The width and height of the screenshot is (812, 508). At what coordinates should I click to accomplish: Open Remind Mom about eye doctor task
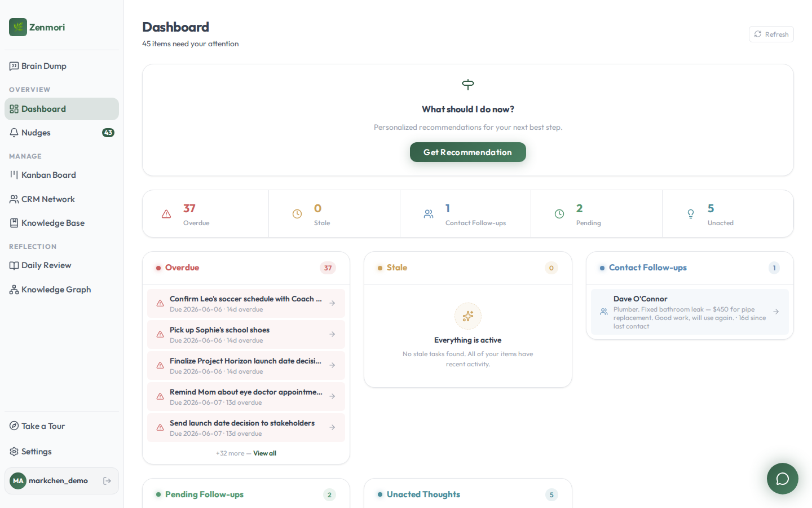(x=246, y=397)
